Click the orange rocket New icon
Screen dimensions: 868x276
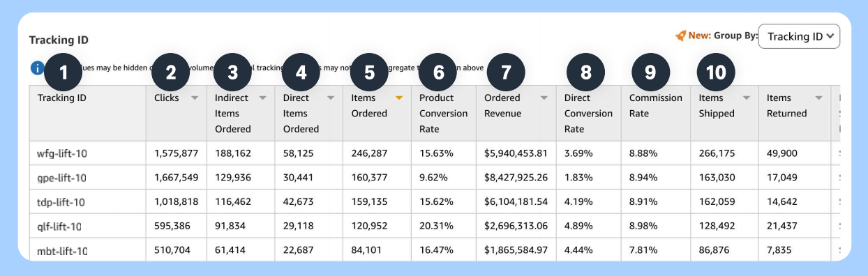680,36
